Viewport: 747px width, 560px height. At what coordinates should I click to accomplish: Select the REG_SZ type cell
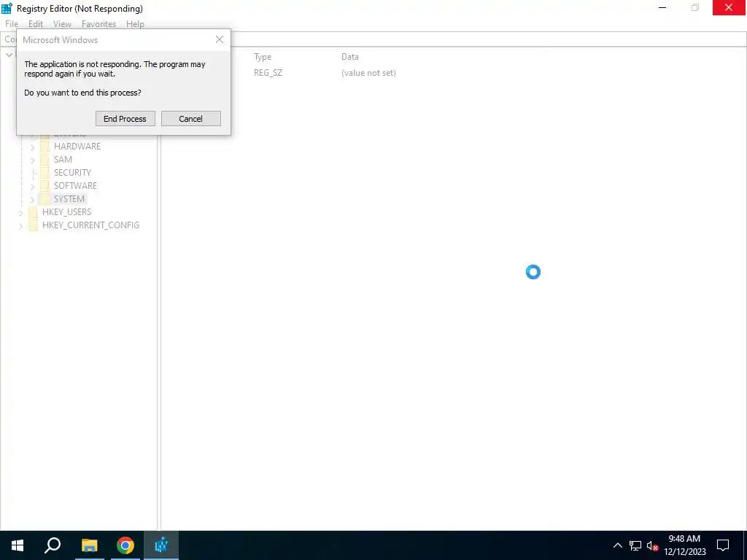click(x=268, y=73)
